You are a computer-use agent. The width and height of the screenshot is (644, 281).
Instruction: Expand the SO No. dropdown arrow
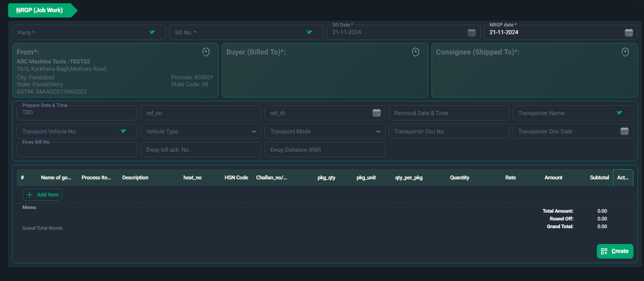pos(309,32)
